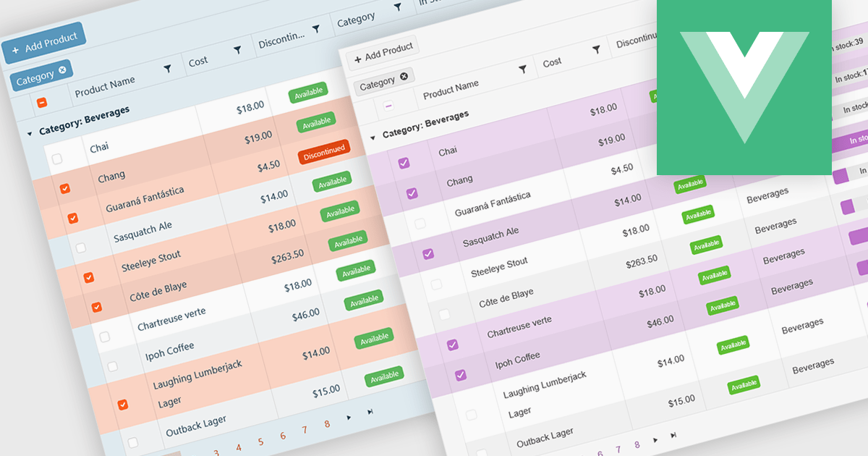Uncheck Sasquatch Ale in purple grid

tap(428, 253)
